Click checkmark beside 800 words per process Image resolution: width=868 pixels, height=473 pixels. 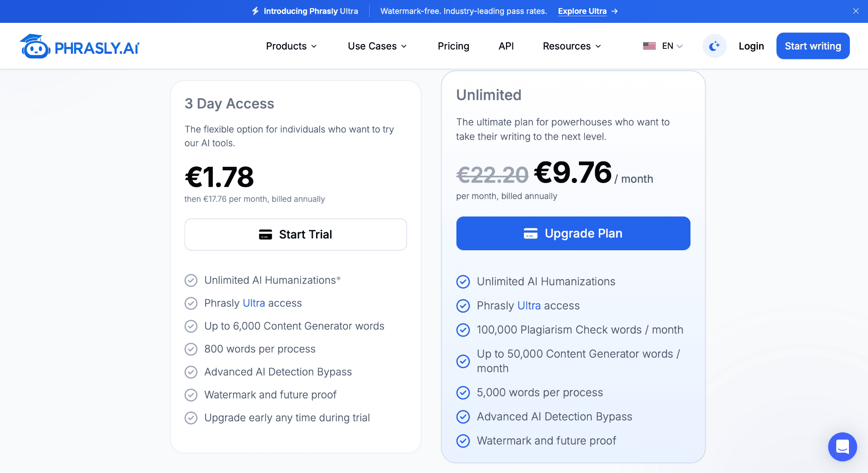191,349
